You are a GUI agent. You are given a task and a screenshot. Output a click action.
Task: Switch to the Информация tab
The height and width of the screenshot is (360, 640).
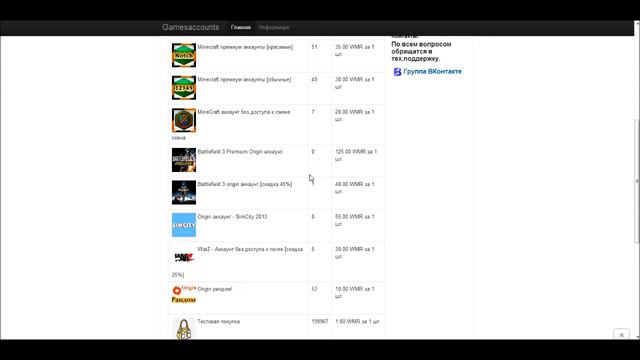(274, 27)
